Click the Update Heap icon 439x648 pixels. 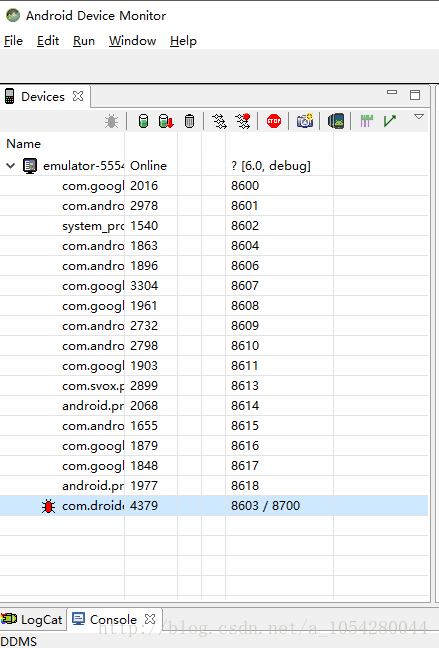pyautogui.click(x=143, y=121)
